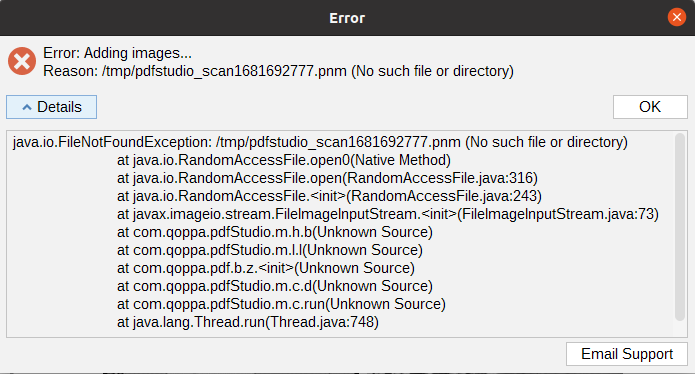The width and height of the screenshot is (695, 374).
Task: Click the com.qoppa.pdfStudio.m.h.b stack line
Action: point(275,232)
